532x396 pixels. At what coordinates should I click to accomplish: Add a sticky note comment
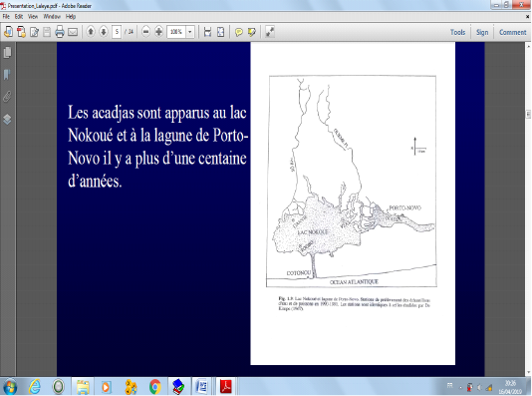click(239, 32)
